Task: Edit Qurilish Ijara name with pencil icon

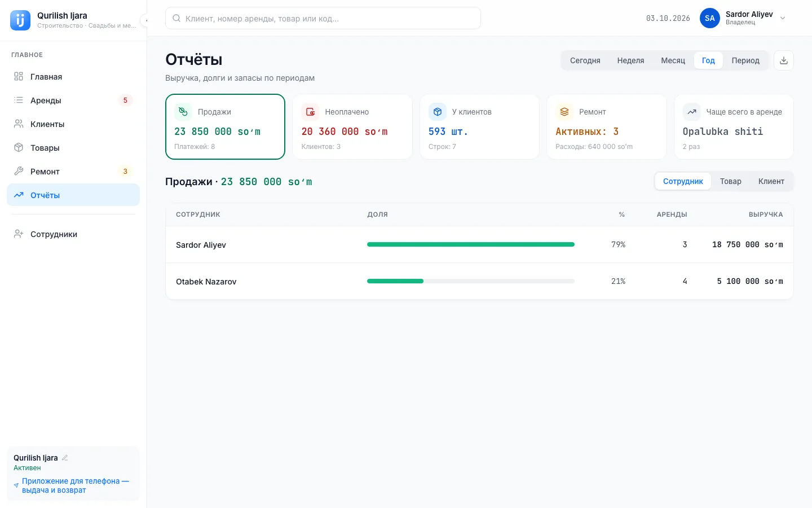Action: pyautogui.click(x=65, y=458)
